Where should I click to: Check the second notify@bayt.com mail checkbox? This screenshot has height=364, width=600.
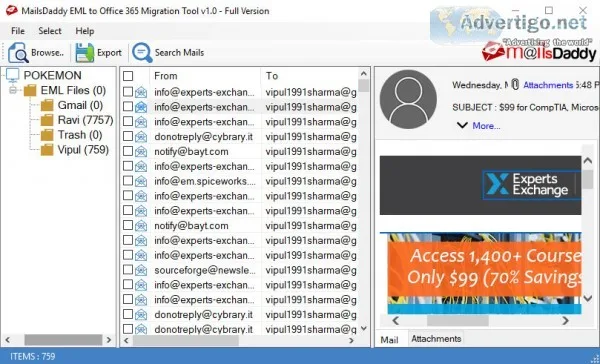128,225
